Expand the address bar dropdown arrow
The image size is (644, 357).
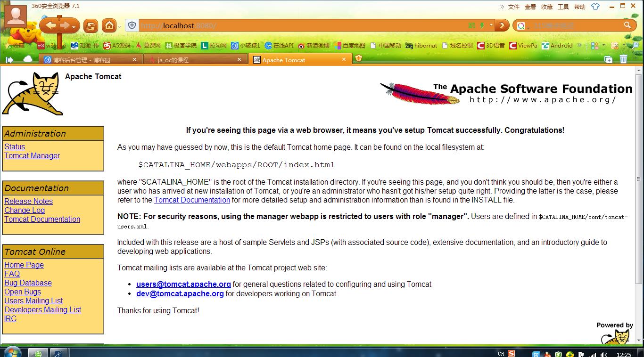(x=491, y=25)
